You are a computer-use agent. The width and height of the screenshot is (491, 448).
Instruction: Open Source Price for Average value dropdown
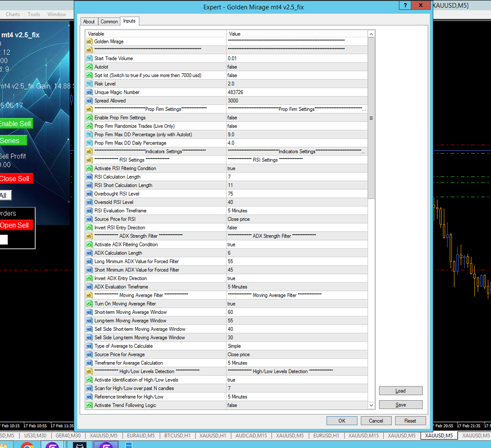(297, 354)
